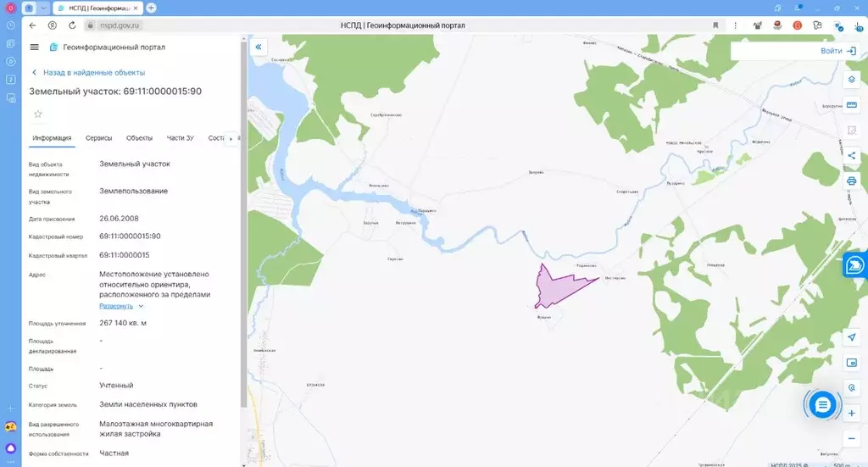Image resolution: width=868 pixels, height=467 pixels.
Task: Open the map layers panel
Action: tap(852, 79)
